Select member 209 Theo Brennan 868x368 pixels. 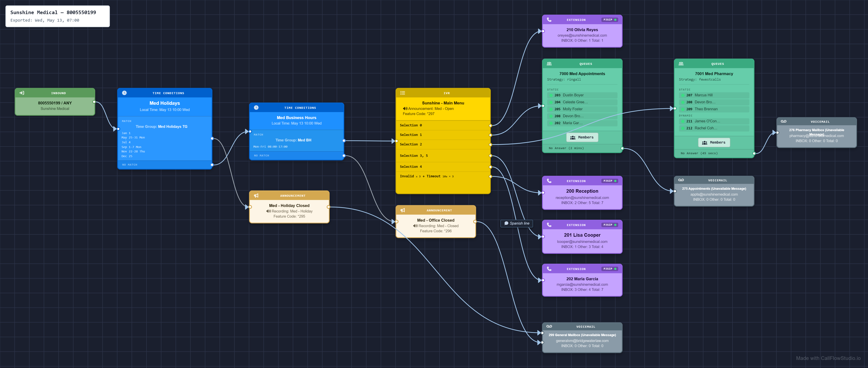714,109
